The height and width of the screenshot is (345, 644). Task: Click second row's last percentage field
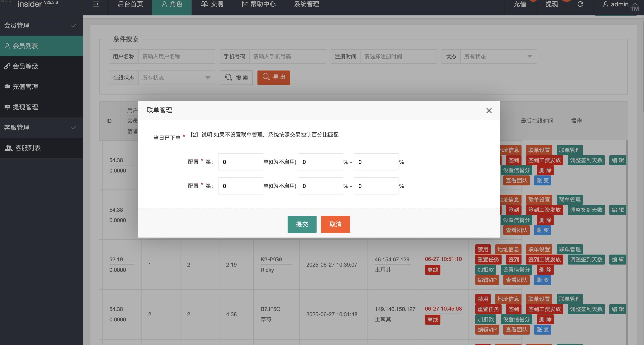click(x=376, y=186)
